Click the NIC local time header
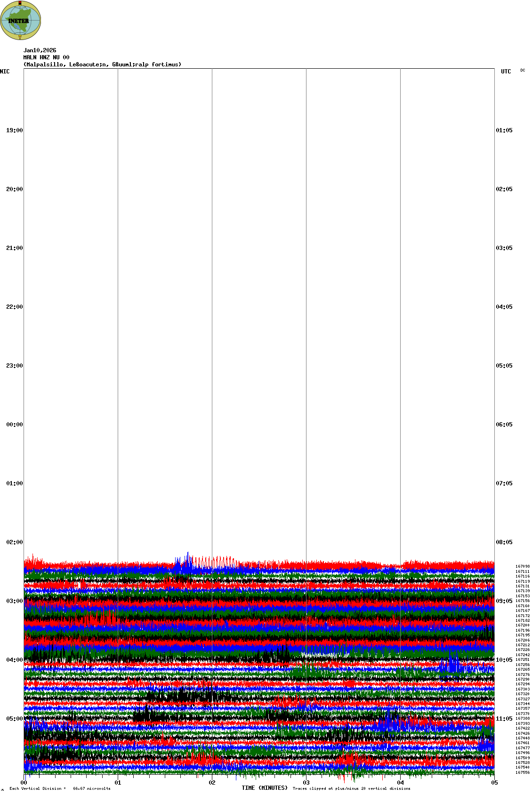 (5, 72)
